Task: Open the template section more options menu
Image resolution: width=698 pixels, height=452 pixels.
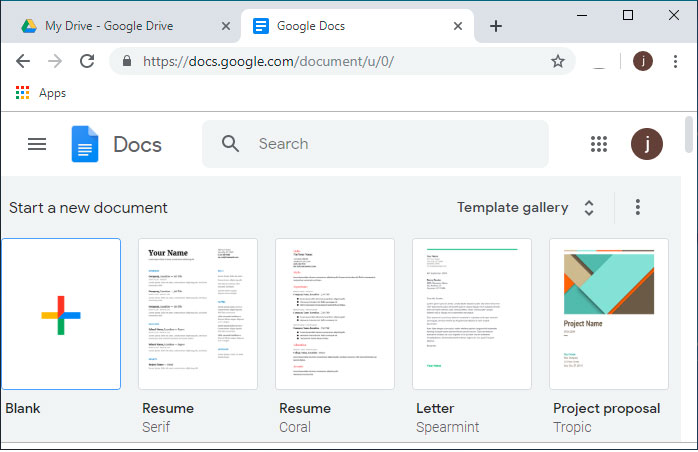Action: [x=637, y=207]
